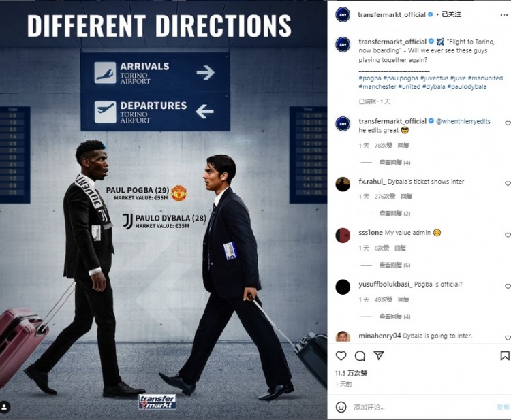
Task: Like fx.rahul_ comment heart
Action: 508,184
